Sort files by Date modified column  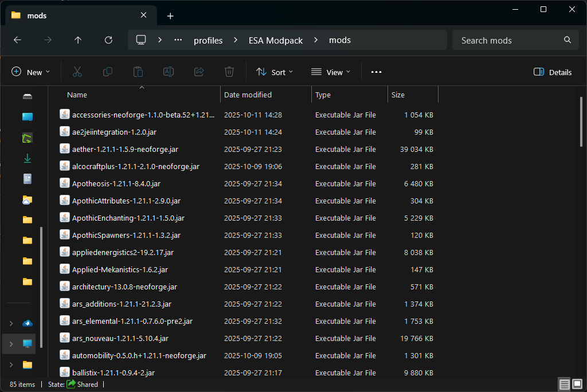(x=248, y=95)
